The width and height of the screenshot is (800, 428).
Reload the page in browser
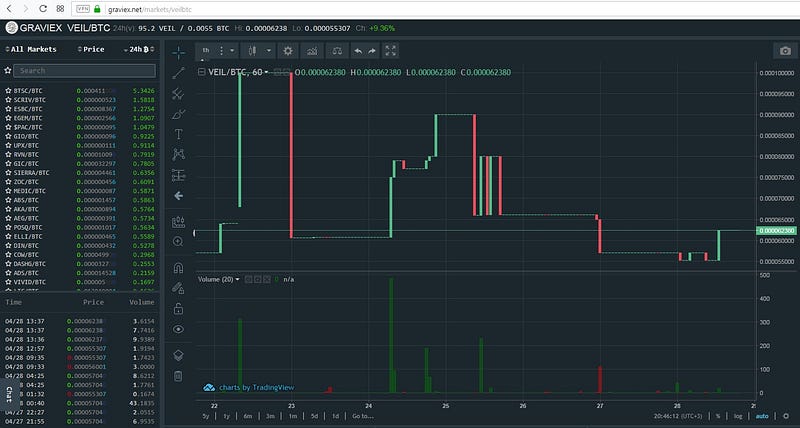coord(43,9)
